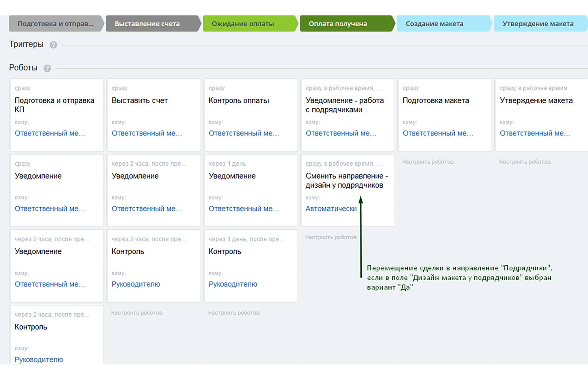Click Ответственный recipient under Подготовка макета

click(438, 133)
